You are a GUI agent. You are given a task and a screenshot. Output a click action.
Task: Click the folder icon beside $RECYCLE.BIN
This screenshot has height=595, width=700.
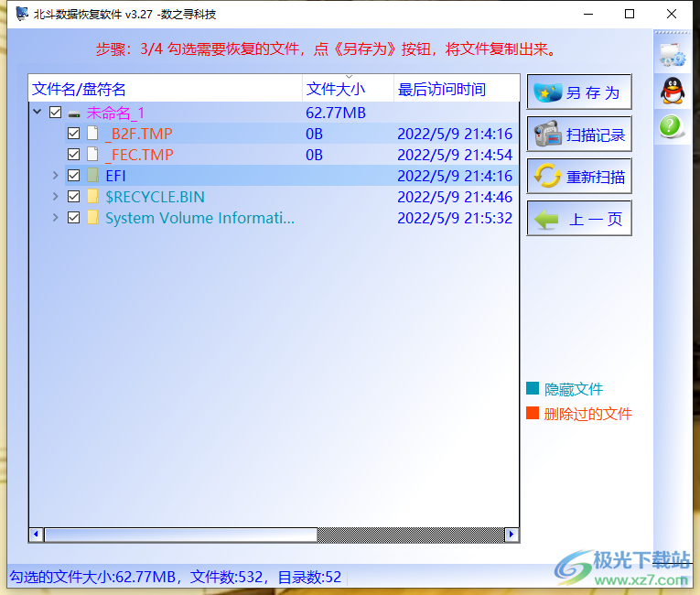(x=92, y=196)
